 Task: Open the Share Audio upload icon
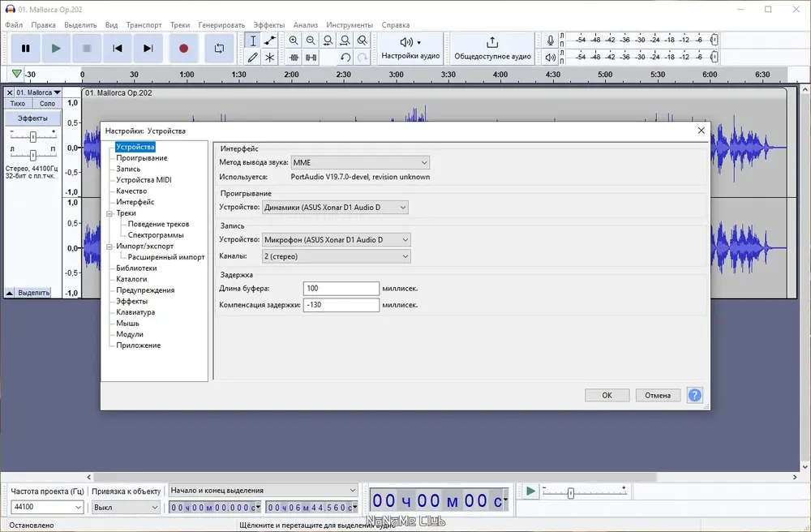click(492, 42)
